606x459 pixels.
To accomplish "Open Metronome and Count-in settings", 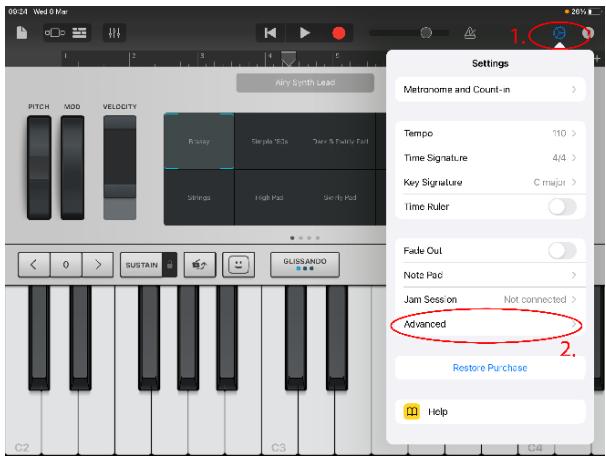I will 490,90.
